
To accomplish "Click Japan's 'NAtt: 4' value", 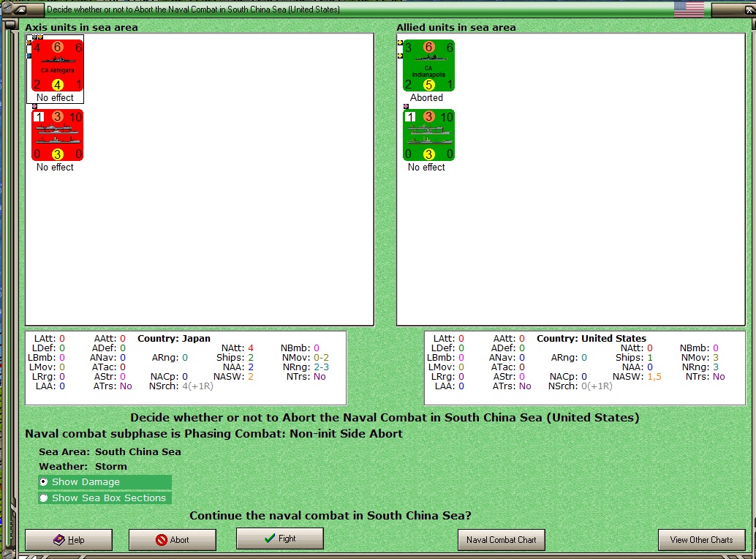I will 237,348.
